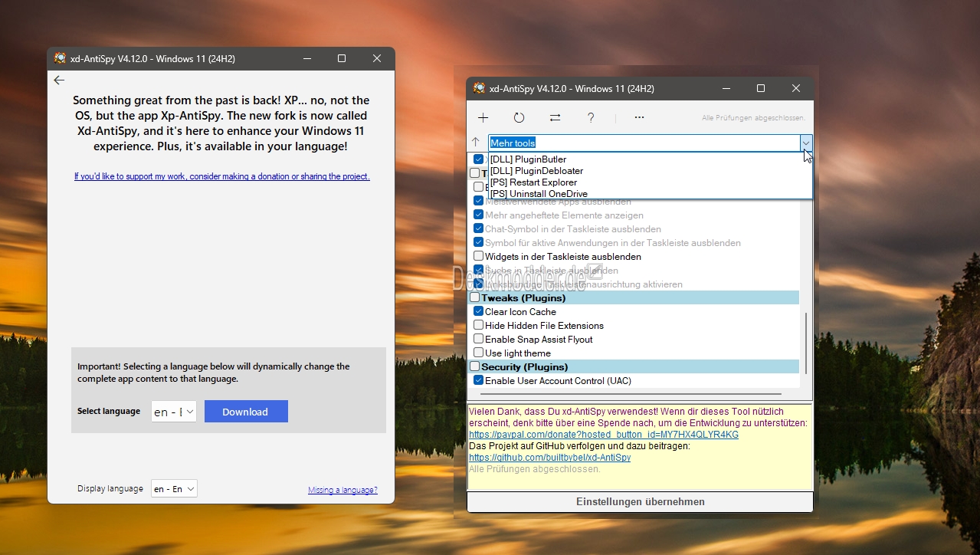Open the Display language dropdown
980x555 pixels.
tap(174, 489)
